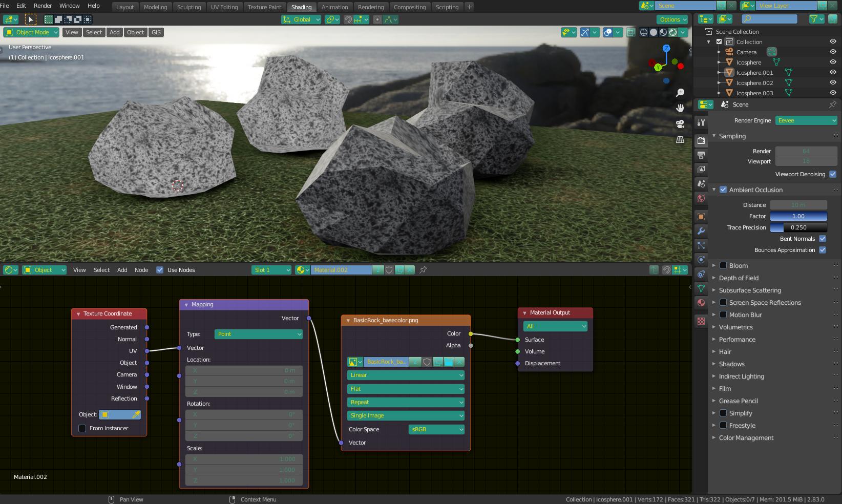842x504 pixels.
Task: Toggle Viewport Denoising checkbox
Action: (x=833, y=174)
